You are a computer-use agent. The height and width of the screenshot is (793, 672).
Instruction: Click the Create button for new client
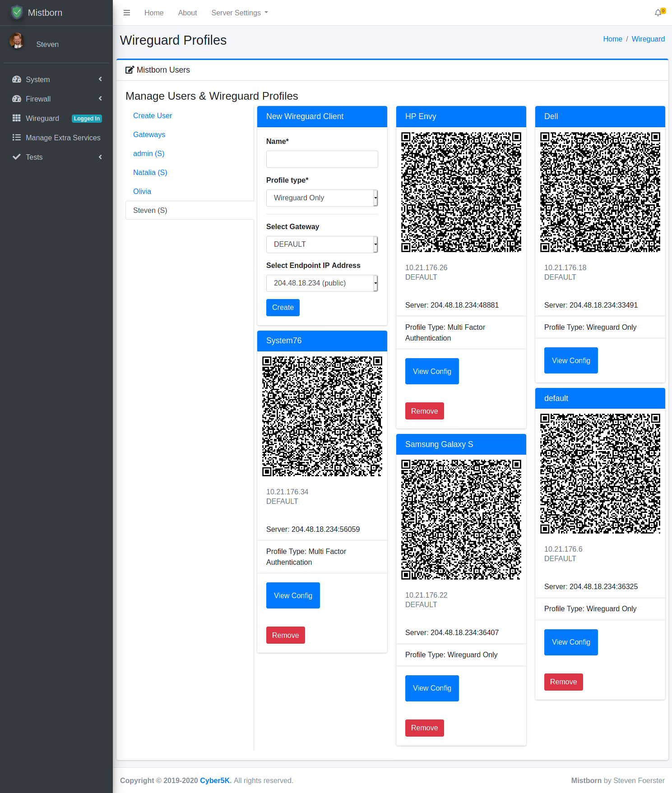click(283, 308)
